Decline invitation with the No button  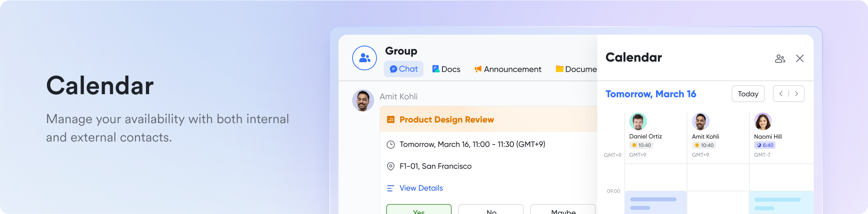[491, 210]
